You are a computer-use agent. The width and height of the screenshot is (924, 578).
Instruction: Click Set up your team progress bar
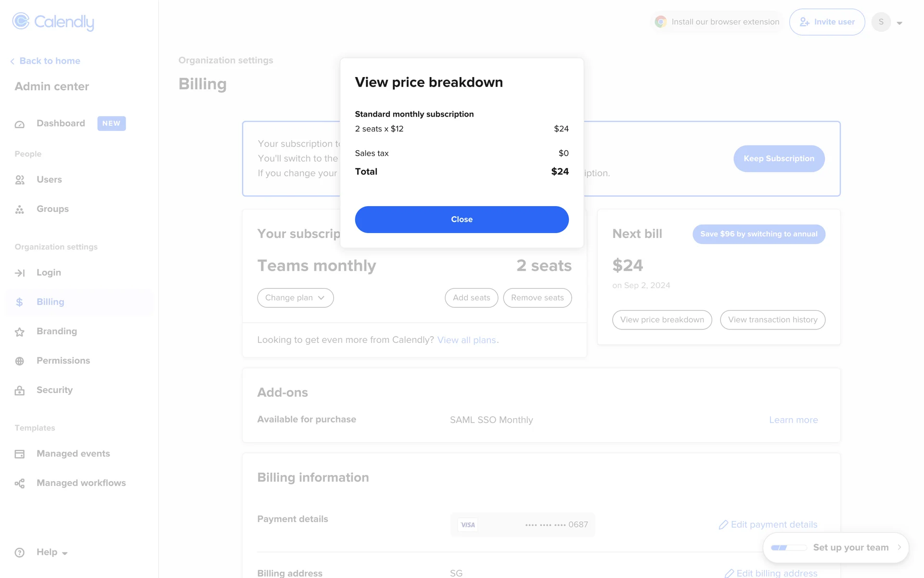click(x=788, y=548)
